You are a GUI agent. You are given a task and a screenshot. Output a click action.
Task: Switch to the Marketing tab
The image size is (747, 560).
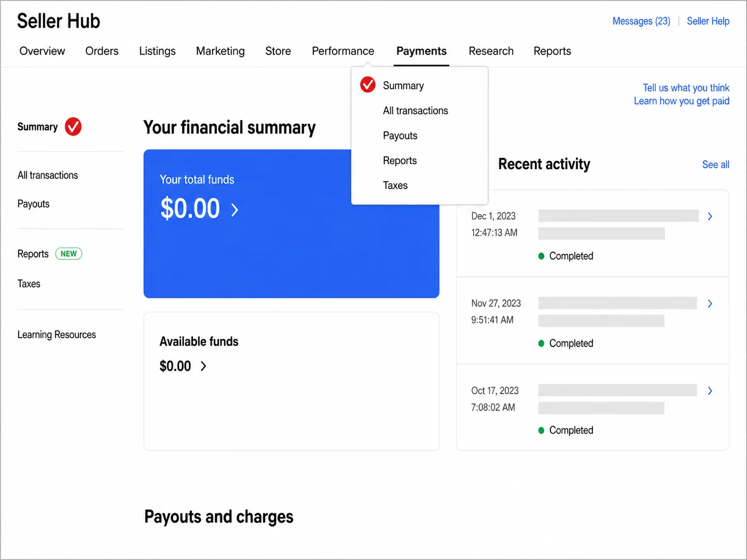click(x=220, y=51)
